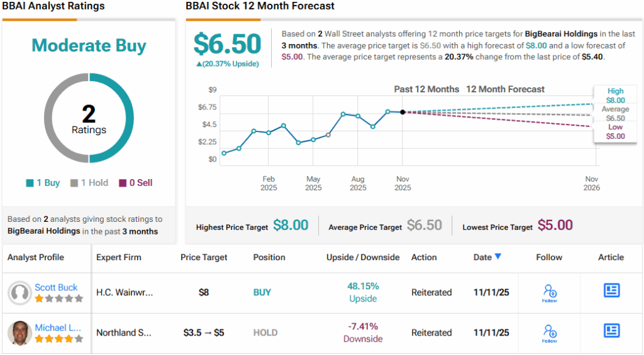Viewport: 644px width, 355px height.
Task: Click Michael L.'s profile photo
Action: (x=19, y=333)
